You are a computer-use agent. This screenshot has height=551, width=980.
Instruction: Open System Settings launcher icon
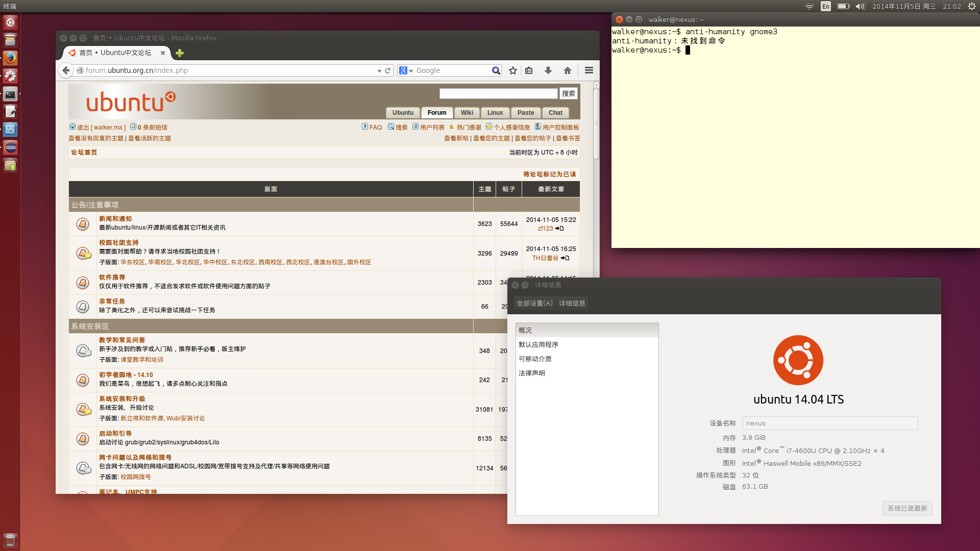pos(10,76)
